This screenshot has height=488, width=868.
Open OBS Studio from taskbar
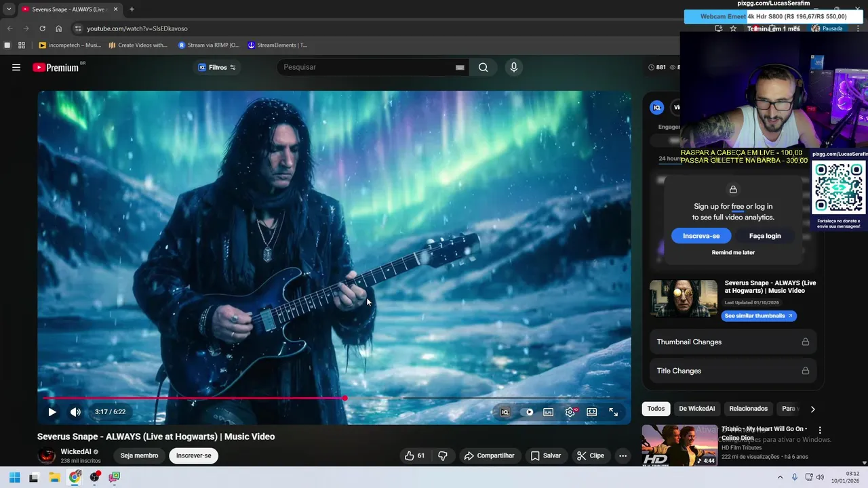pyautogui.click(x=95, y=477)
